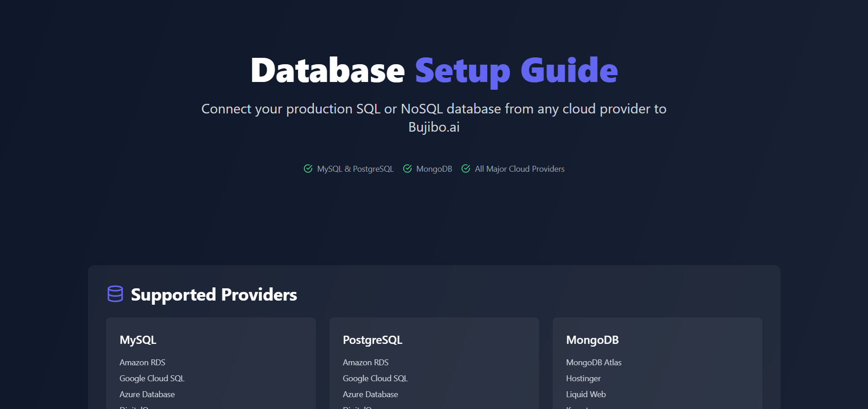Select Azure Database in the PostgreSQL card
The width and height of the screenshot is (868, 409).
[x=370, y=394]
